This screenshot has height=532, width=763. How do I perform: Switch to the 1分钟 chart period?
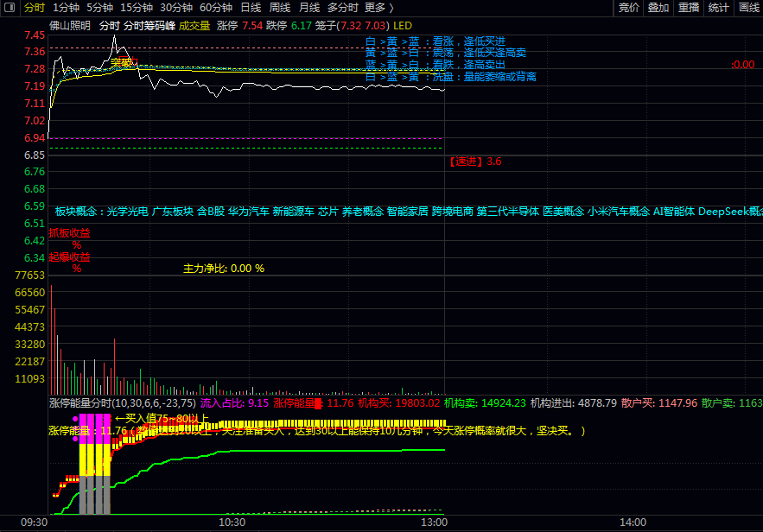click(x=67, y=8)
